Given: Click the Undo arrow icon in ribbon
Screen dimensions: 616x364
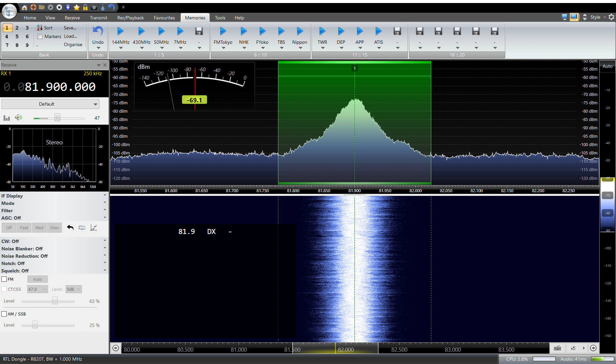Looking at the screenshot, I should [98, 31].
